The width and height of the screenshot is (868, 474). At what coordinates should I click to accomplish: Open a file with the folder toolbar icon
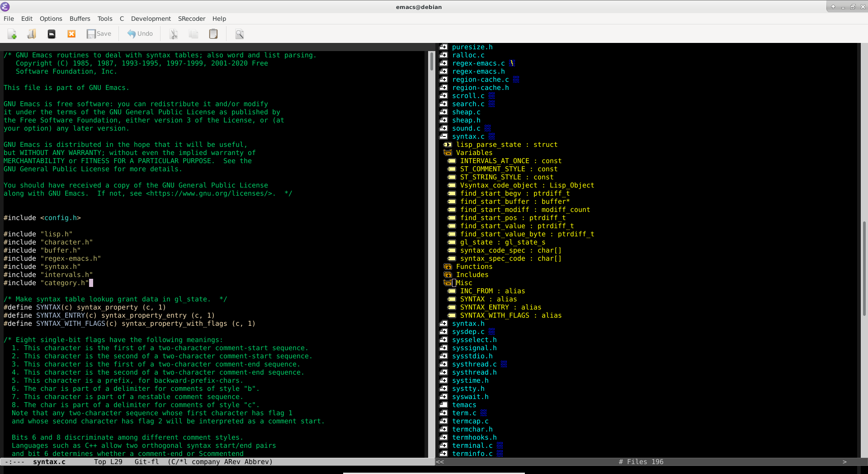31,34
